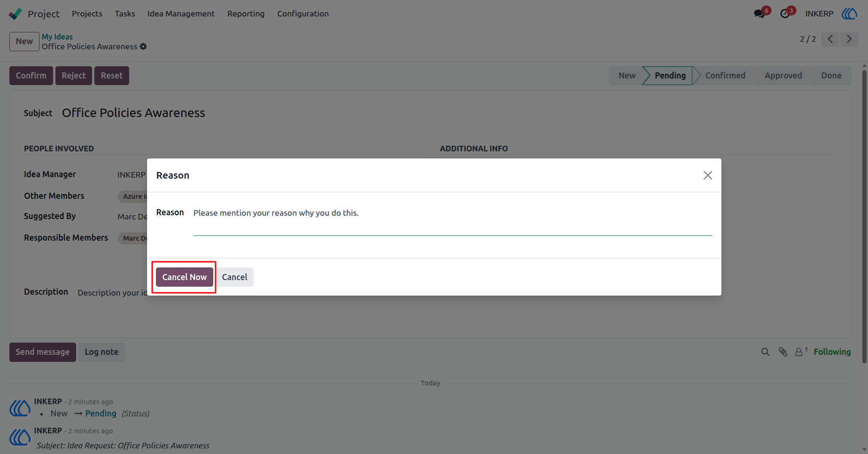The image size is (868, 454).
Task: Click the Description field text
Action: (x=112, y=293)
